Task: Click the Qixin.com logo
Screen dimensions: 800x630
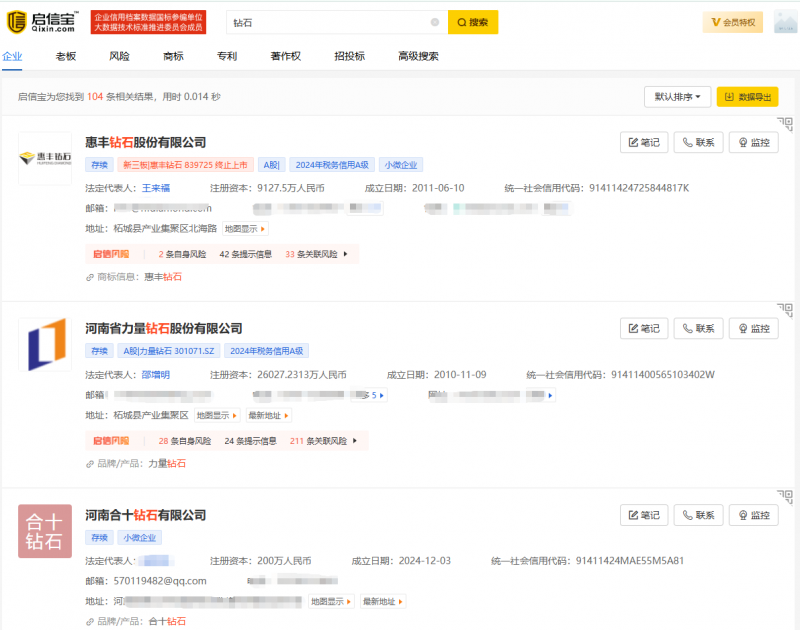Action: pos(42,22)
